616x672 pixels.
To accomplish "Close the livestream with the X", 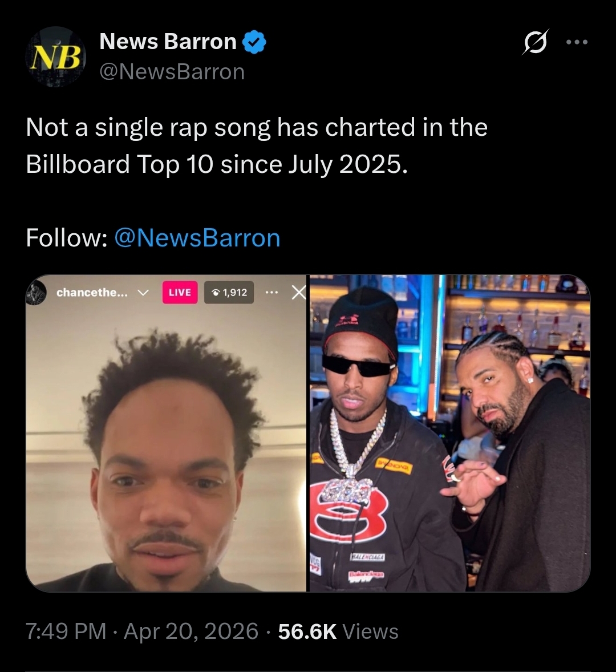I will coord(299,293).
